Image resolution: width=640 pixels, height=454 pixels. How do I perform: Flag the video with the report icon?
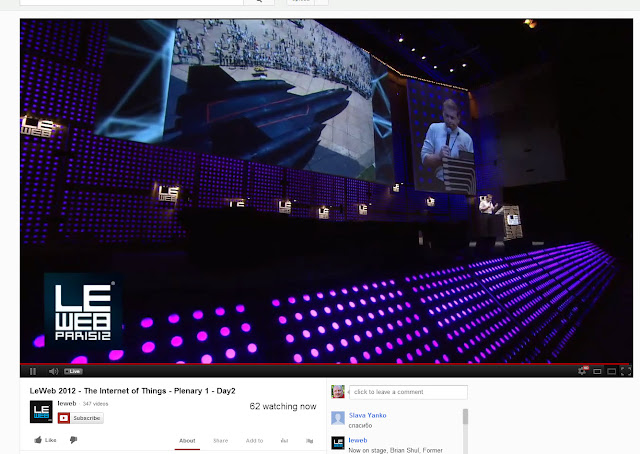309,441
